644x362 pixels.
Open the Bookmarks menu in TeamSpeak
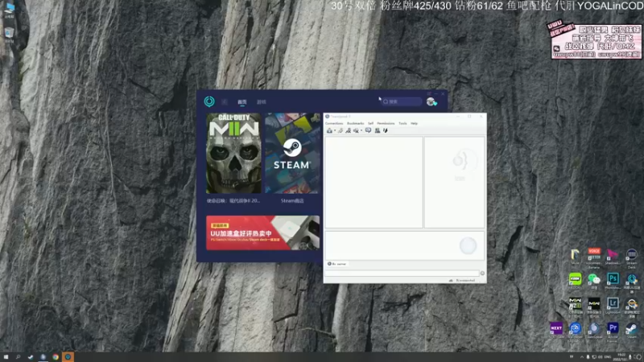coord(355,123)
